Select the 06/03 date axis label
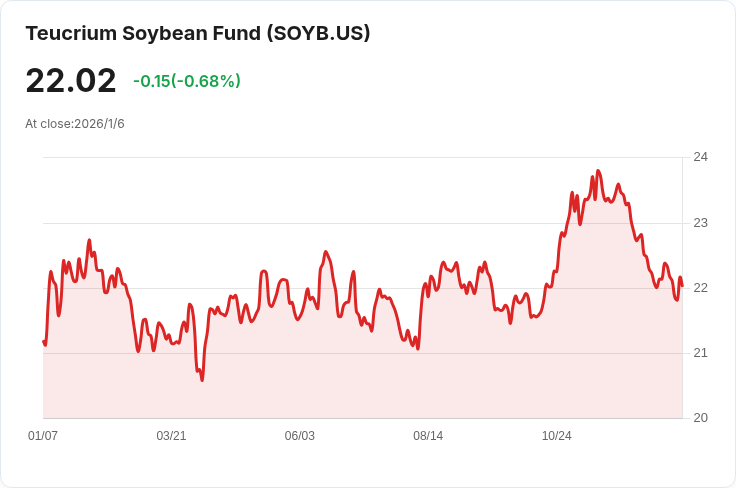Viewport: 736px width, 488px height. [300, 436]
